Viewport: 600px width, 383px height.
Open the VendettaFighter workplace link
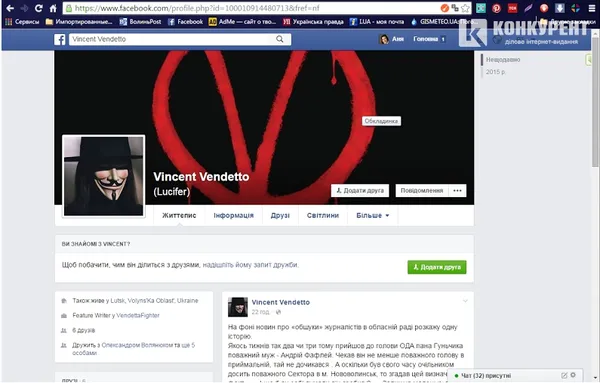tap(138, 315)
